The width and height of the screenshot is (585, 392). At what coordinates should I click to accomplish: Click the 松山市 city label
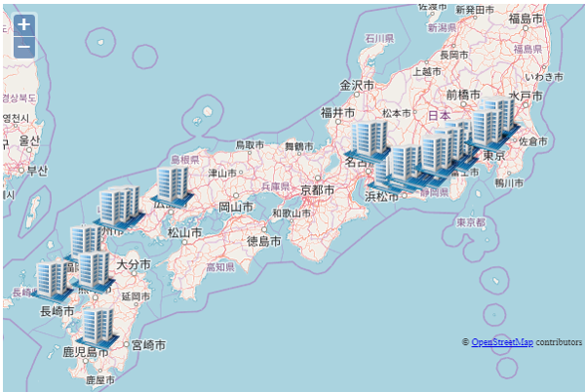[184, 233]
